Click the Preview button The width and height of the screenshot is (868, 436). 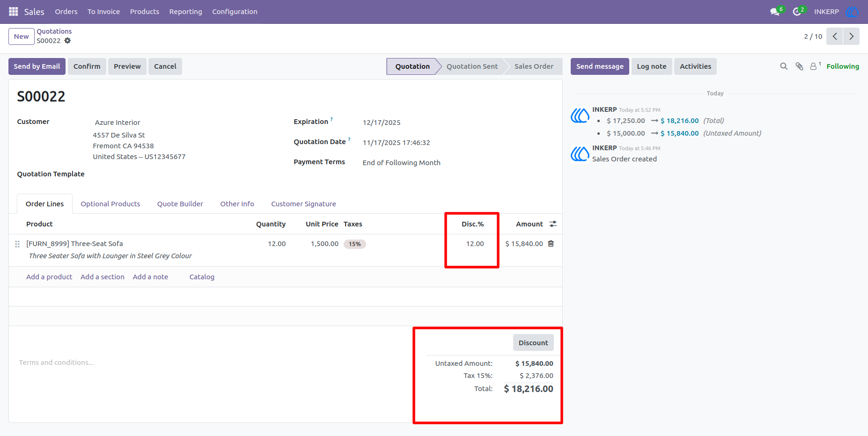pos(127,66)
